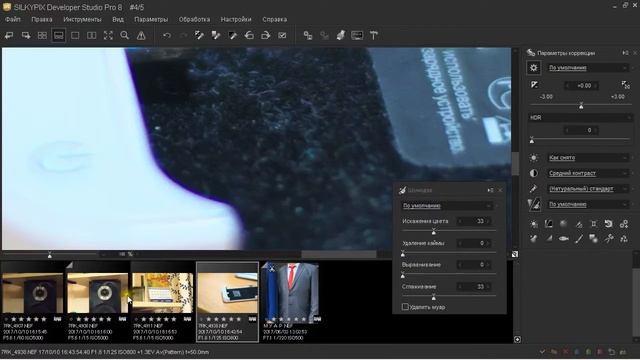Open the 'Как снято' white balance dropdown
The image size is (640, 360).
[x=588, y=158]
